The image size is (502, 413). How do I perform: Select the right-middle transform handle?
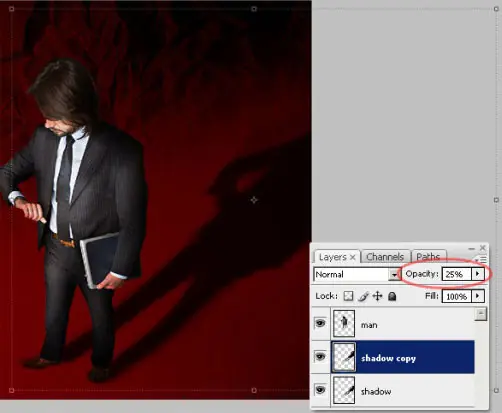tap(496, 200)
